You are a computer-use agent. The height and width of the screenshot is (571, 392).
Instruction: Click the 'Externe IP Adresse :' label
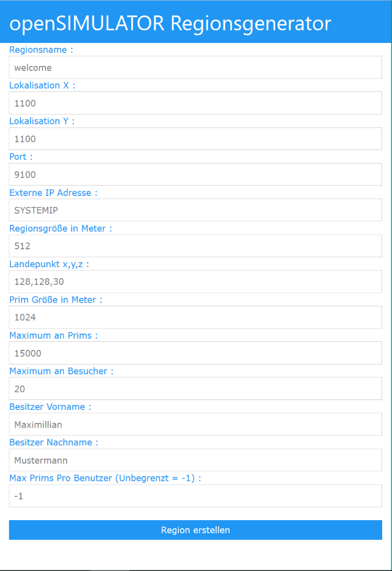[x=53, y=192]
